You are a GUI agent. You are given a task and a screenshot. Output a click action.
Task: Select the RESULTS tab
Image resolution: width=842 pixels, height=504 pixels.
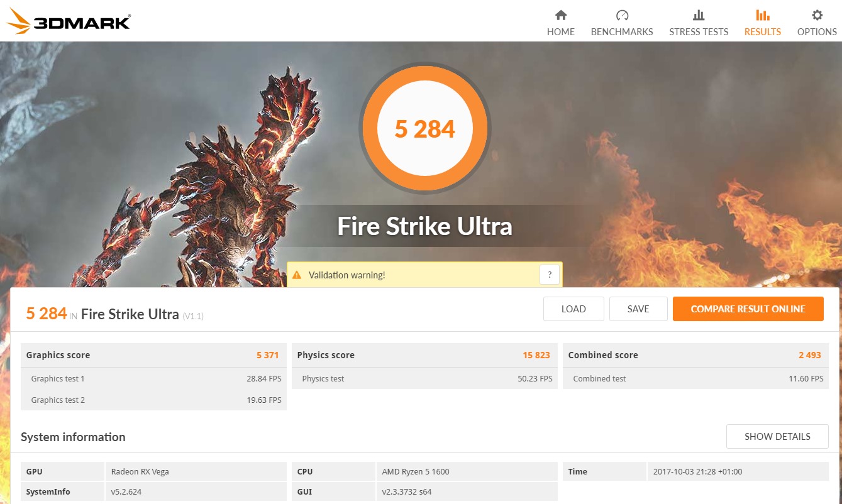(763, 23)
